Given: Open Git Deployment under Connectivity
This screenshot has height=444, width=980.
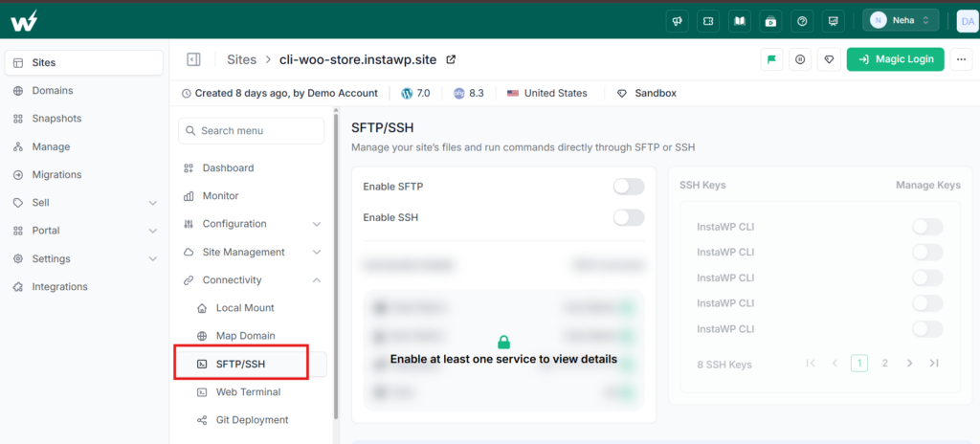Looking at the screenshot, I should [252, 420].
